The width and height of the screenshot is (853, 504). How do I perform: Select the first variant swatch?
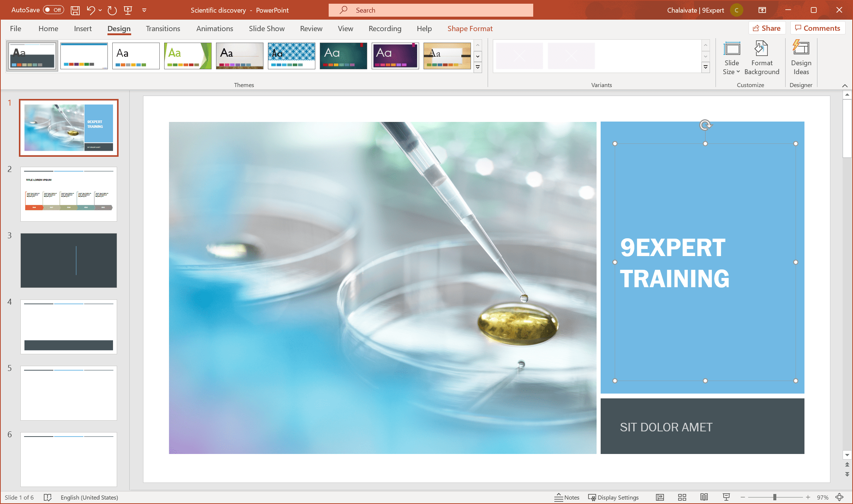click(519, 56)
